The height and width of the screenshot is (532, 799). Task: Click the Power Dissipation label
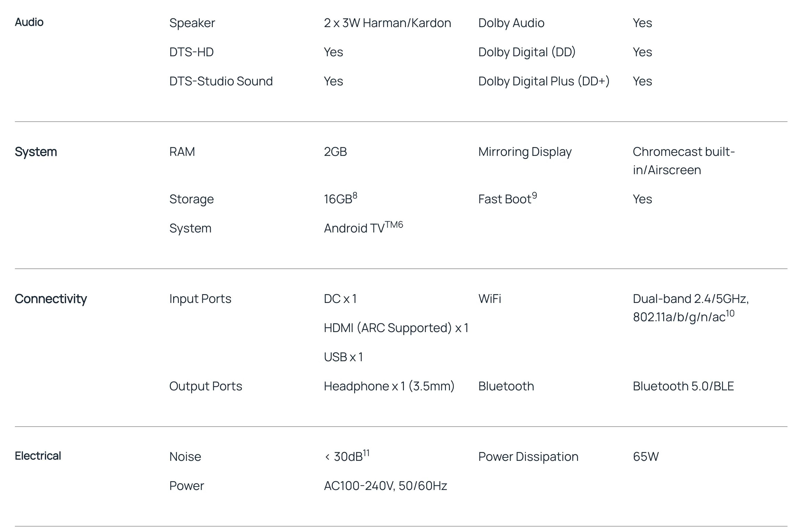click(528, 457)
